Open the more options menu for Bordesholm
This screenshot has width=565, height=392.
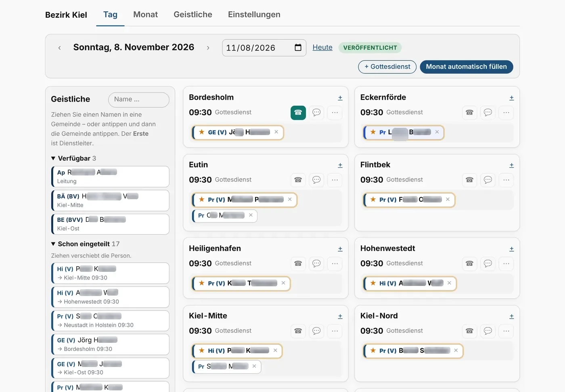click(x=335, y=113)
